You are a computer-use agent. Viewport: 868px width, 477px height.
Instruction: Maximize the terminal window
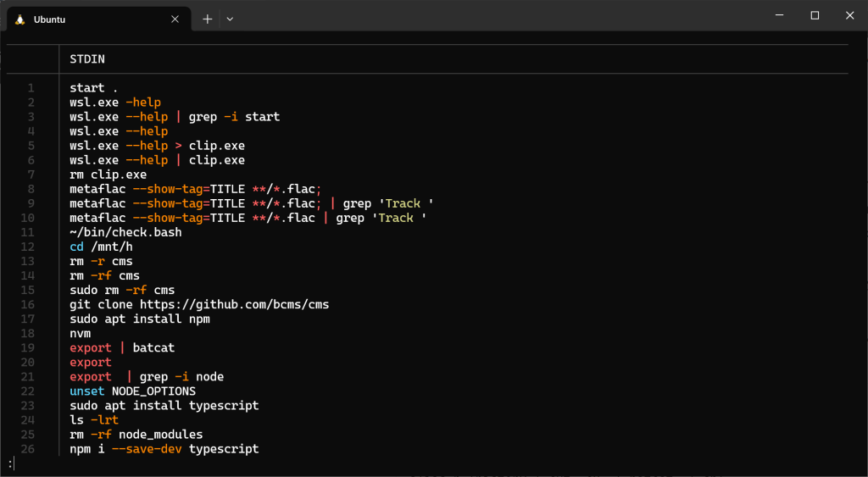pyautogui.click(x=815, y=15)
